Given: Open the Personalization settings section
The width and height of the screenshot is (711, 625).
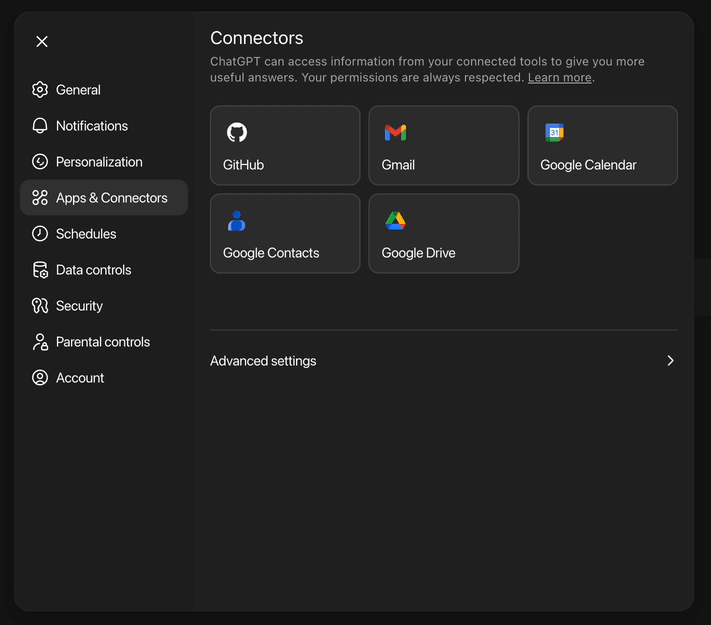Looking at the screenshot, I should click(x=99, y=162).
